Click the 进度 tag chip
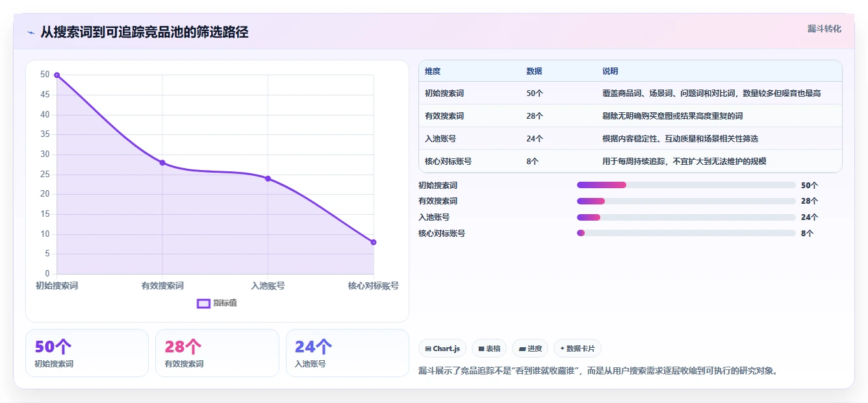 pyautogui.click(x=530, y=348)
